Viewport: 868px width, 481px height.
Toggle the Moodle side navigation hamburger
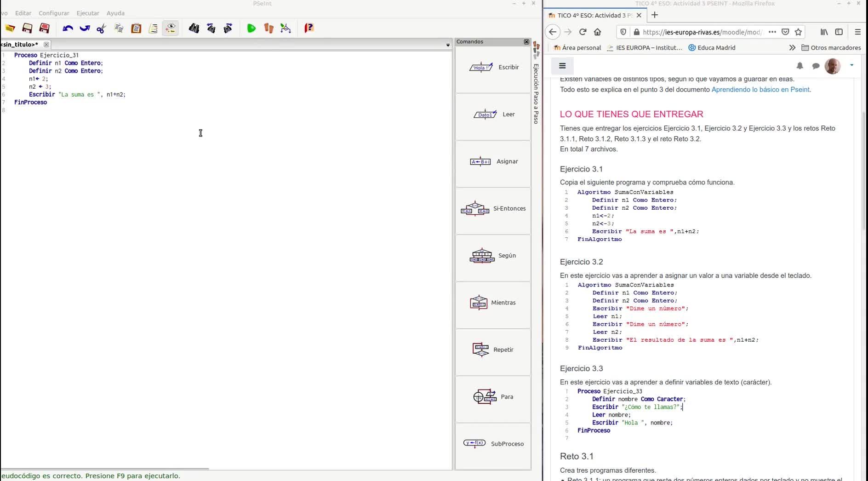562,66
